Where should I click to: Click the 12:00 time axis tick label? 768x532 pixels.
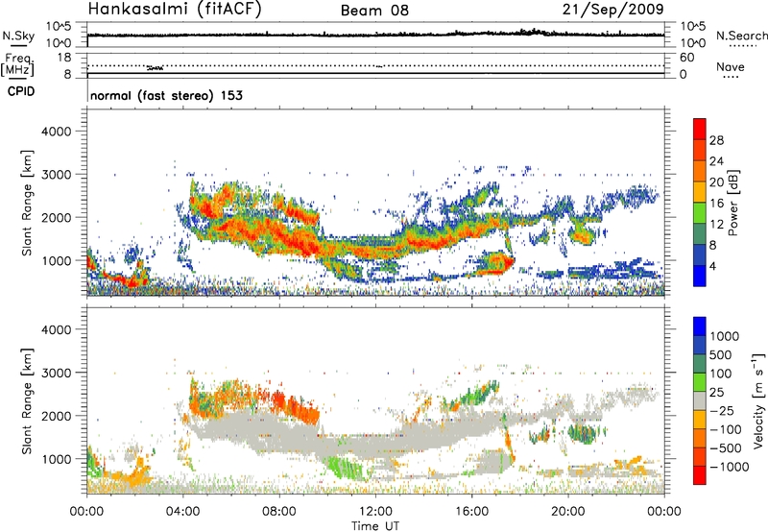[x=375, y=512]
